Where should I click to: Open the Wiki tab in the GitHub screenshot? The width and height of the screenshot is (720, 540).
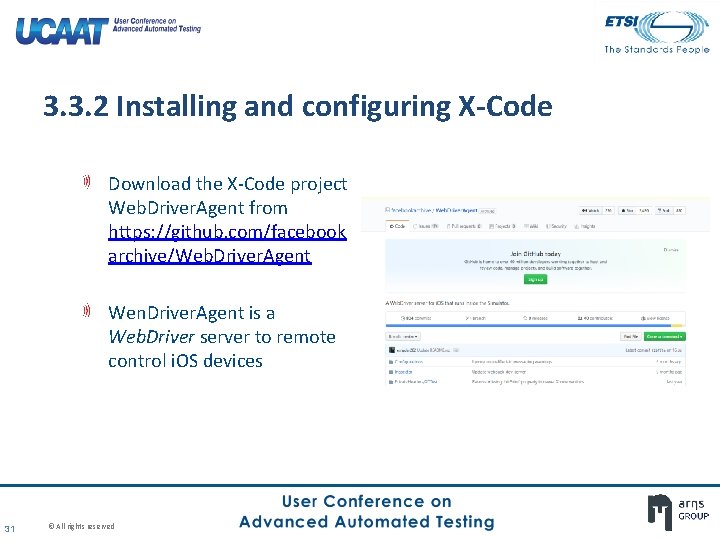point(531,226)
